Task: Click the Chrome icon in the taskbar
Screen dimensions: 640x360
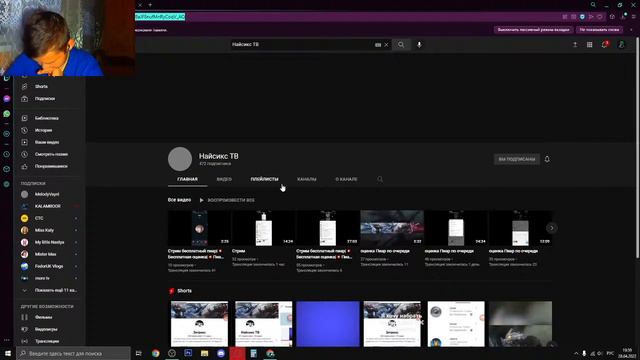Action: (x=156, y=353)
